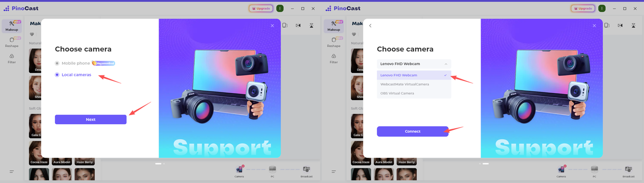This screenshot has height=183, width=644.
Task: Select the Mobile phone radio option
Action: (x=57, y=63)
